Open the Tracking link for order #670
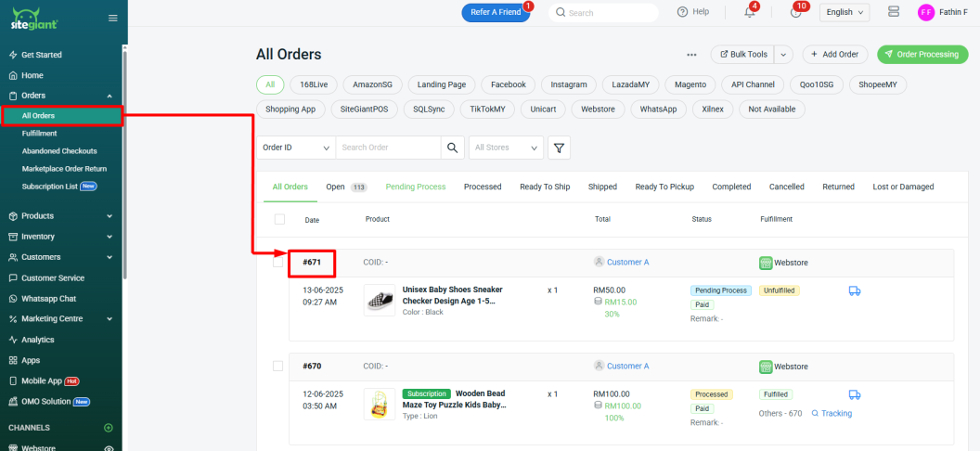Image resolution: width=980 pixels, height=451 pixels. tap(832, 414)
